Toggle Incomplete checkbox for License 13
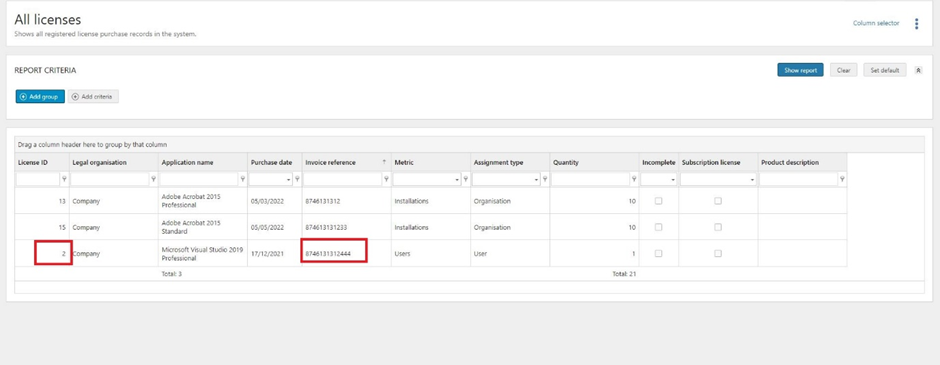 point(658,201)
